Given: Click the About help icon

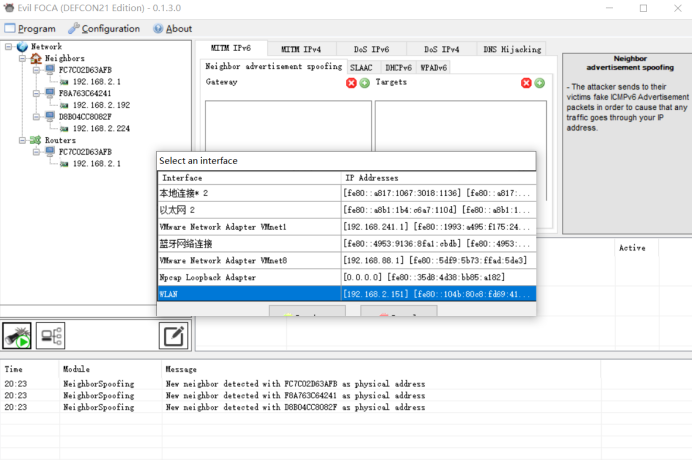Looking at the screenshot, I should pyautogui.click(x=158, y=29).
